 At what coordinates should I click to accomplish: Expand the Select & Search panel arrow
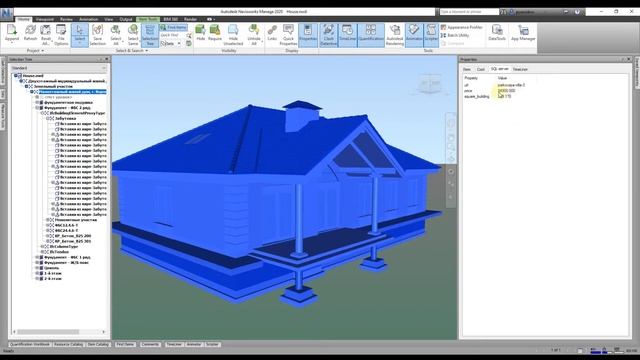(147, 51)
